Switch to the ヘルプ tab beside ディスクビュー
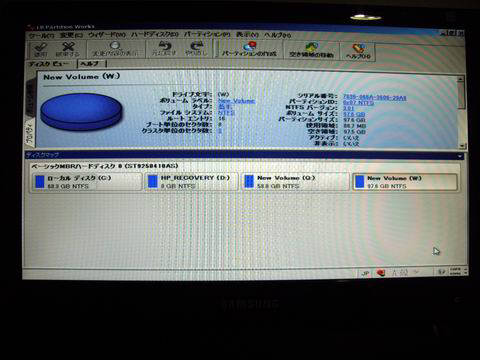This screenshot has height=360, width=480. click(x=90, y=63)
